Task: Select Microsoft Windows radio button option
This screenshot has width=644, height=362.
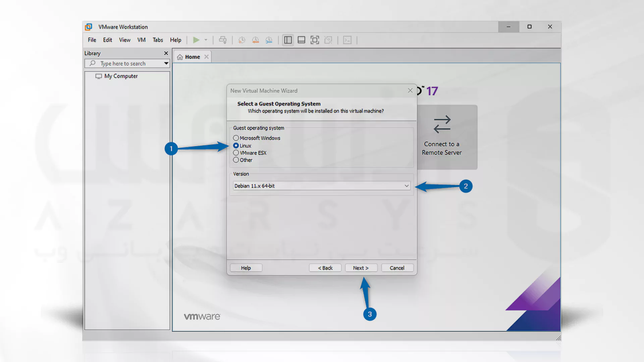Action: (236, 137)
